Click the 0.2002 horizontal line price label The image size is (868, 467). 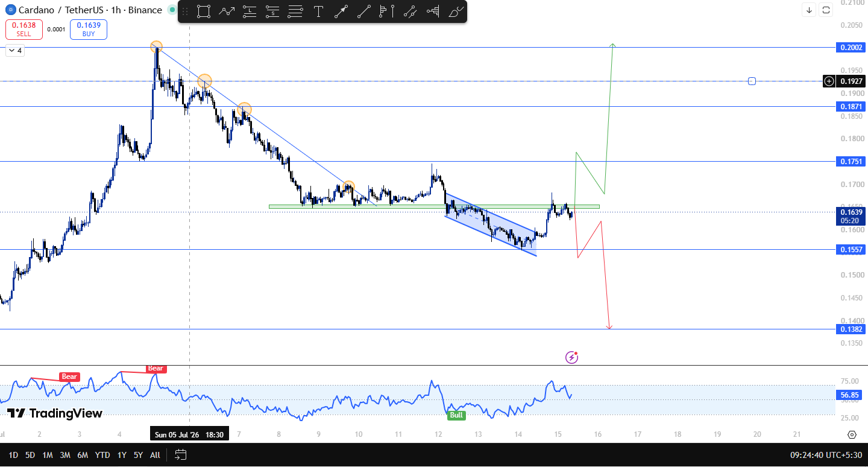tap(851, 47)
